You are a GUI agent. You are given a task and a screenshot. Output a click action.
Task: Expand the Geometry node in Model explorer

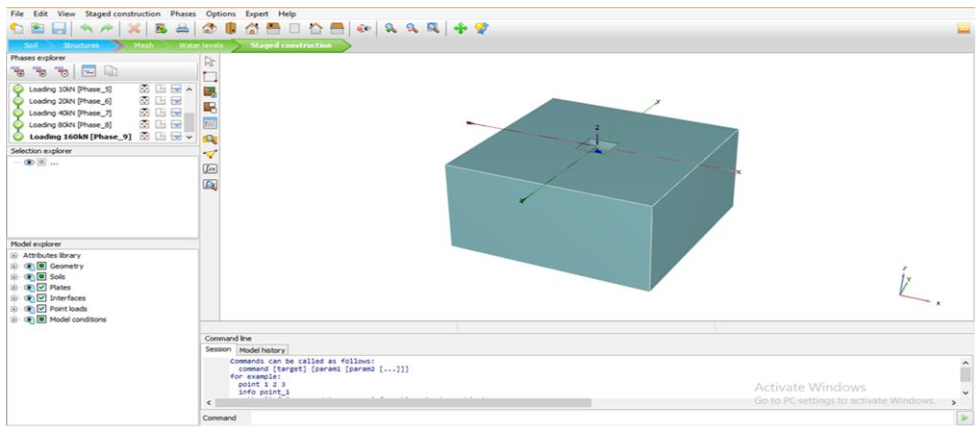14,266
